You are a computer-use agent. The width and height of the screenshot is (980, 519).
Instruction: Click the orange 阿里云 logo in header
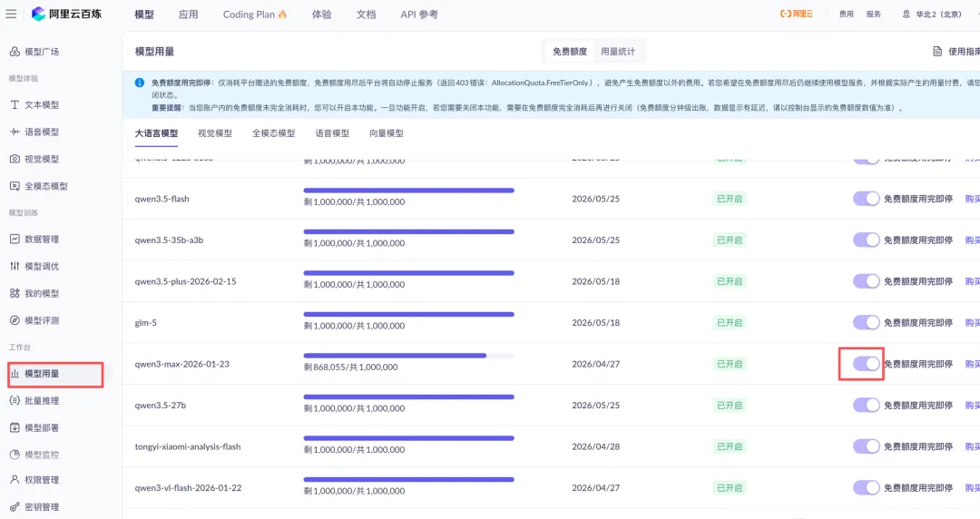(797, 14)
